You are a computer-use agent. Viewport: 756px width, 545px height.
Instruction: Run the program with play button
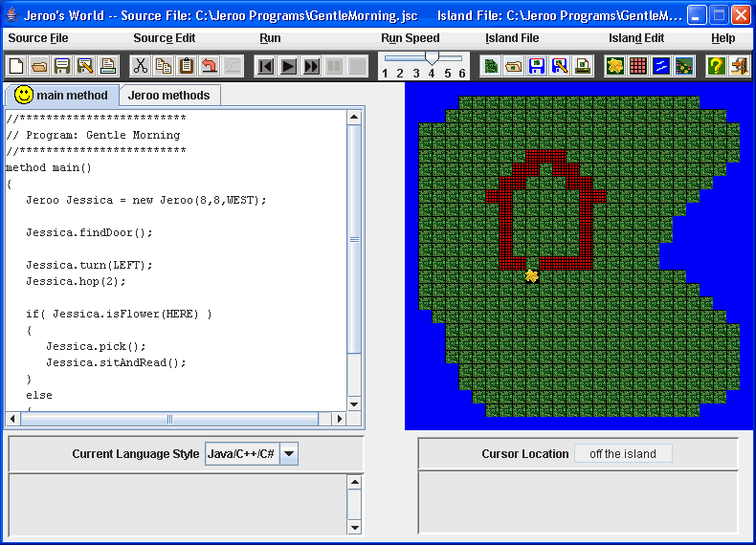pos(288,66)
